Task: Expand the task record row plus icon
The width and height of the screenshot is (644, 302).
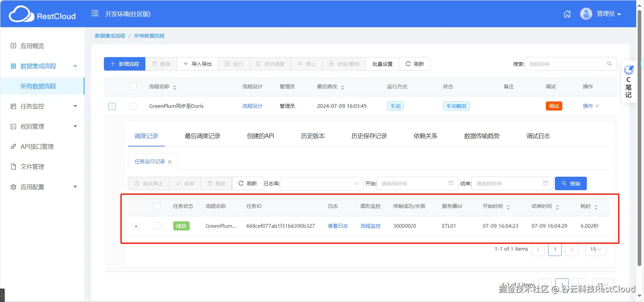Action: 136,226
